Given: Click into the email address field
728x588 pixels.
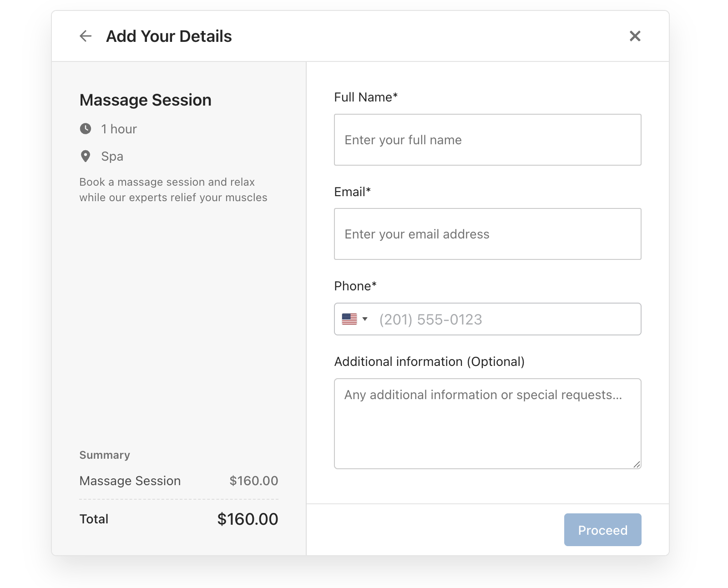Looking at the screenshot, I should click(487, 234).
